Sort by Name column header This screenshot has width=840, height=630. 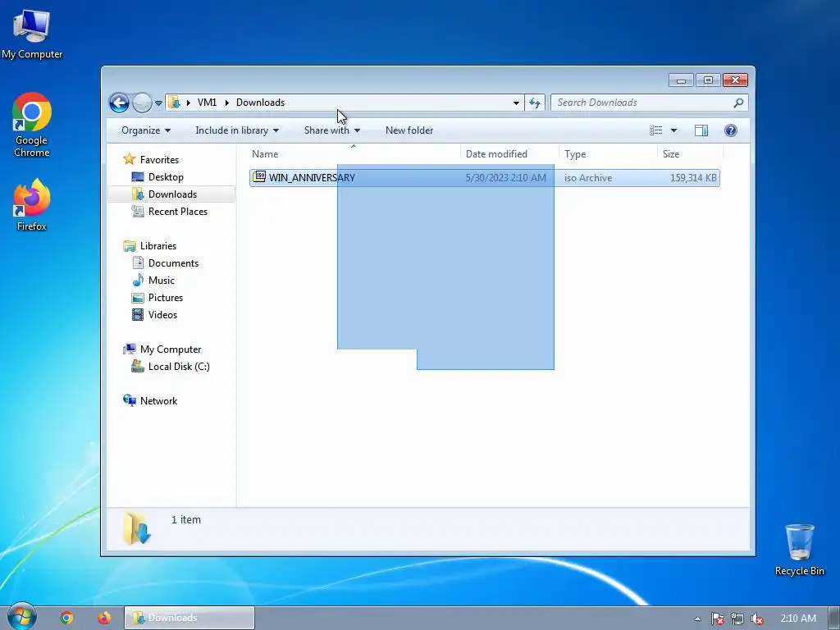pyautogui.click(x=354, y=153)
